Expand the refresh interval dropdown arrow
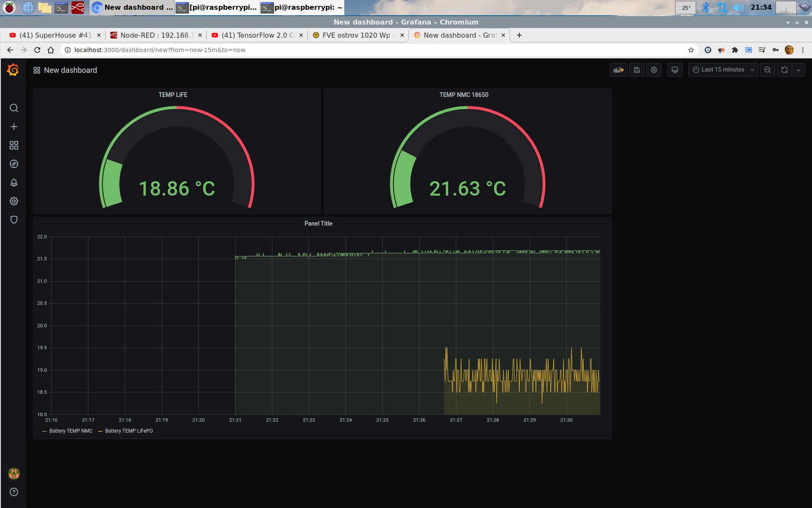 coord(798,70)
